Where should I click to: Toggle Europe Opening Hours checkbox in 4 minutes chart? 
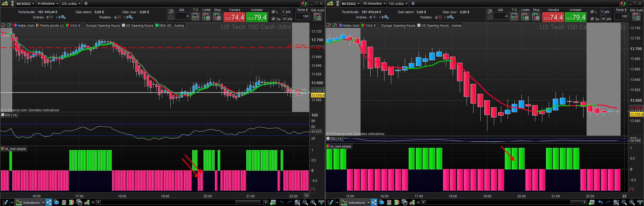pos(84,26)
